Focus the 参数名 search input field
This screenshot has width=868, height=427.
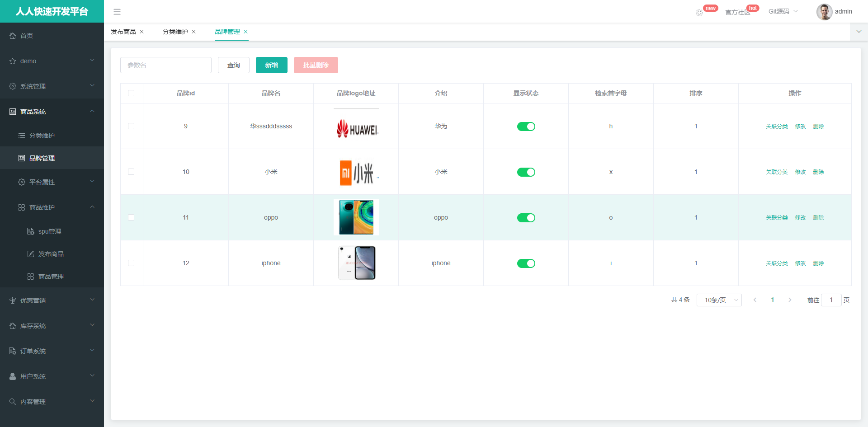click(166, 65)
